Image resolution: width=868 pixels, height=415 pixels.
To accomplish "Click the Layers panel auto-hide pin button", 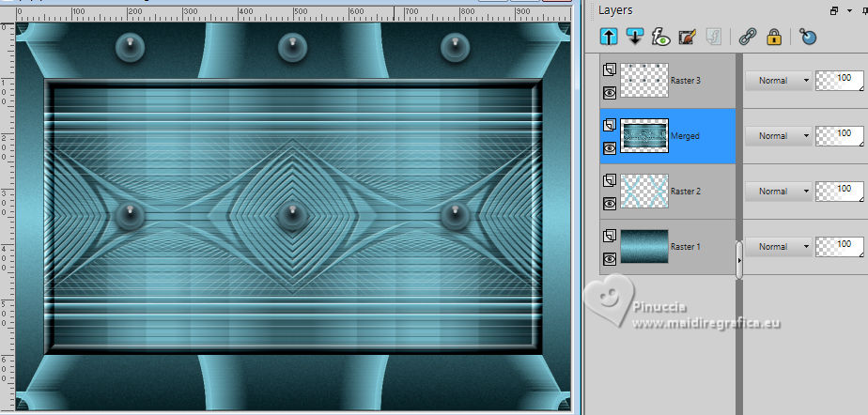I will tap(864, 10).
